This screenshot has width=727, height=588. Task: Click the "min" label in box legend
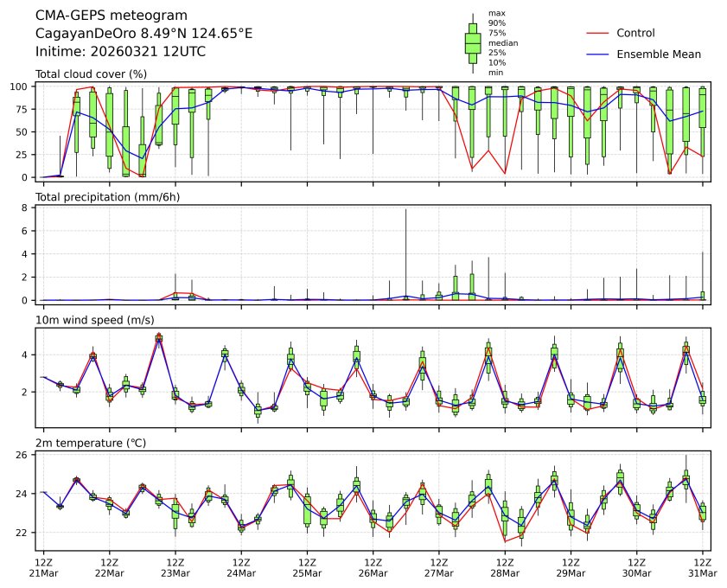[496, 73]
